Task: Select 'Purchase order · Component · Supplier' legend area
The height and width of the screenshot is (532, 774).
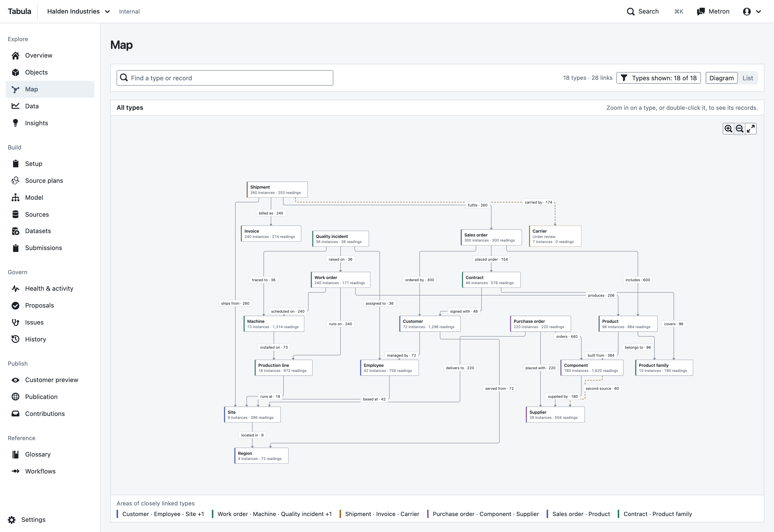Action: (x=483, y=514)
